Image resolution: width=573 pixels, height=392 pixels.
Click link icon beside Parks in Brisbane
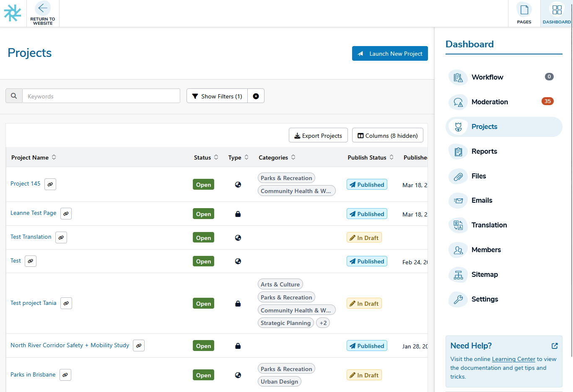(x=65, y=375)
